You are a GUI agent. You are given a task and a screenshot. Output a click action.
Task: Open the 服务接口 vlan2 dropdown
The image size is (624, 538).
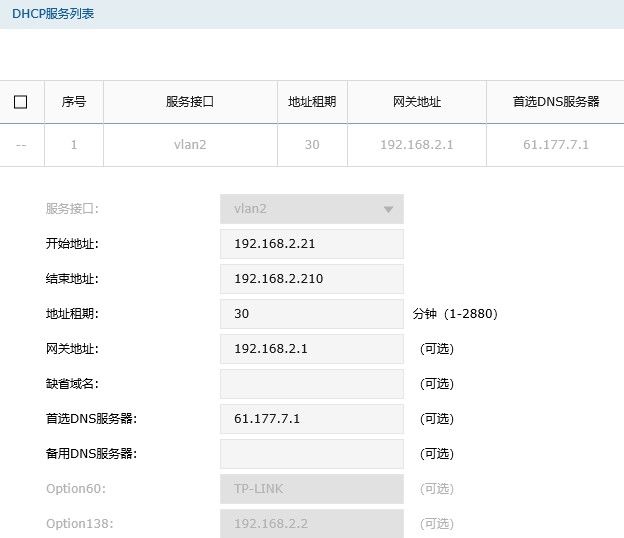312,209
